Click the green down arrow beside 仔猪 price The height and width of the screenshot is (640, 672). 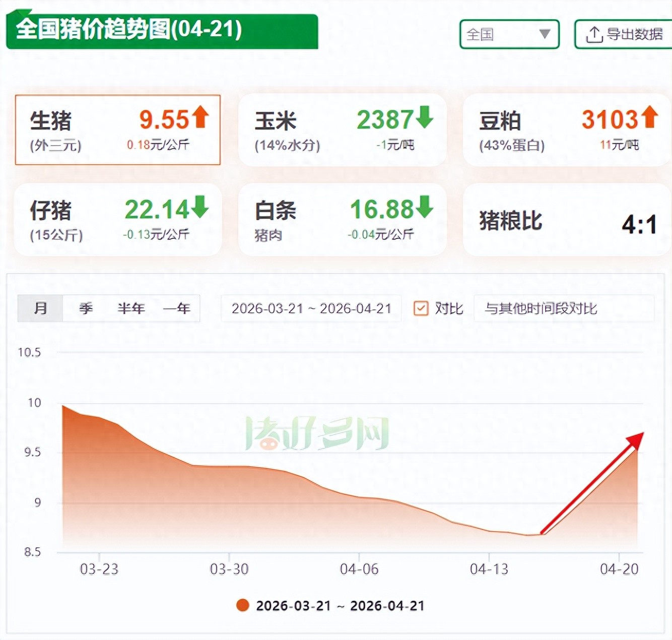click(200, 207)
